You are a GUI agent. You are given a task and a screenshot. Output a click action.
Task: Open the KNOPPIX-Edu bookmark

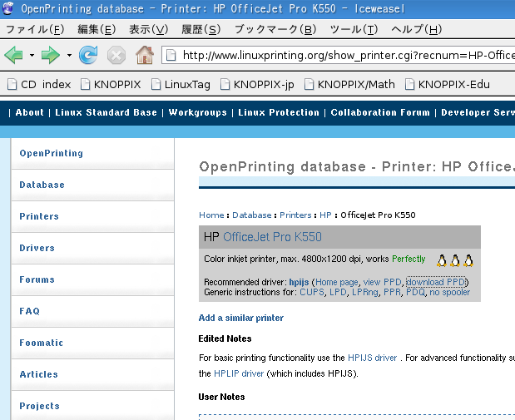tap(448, 84)
